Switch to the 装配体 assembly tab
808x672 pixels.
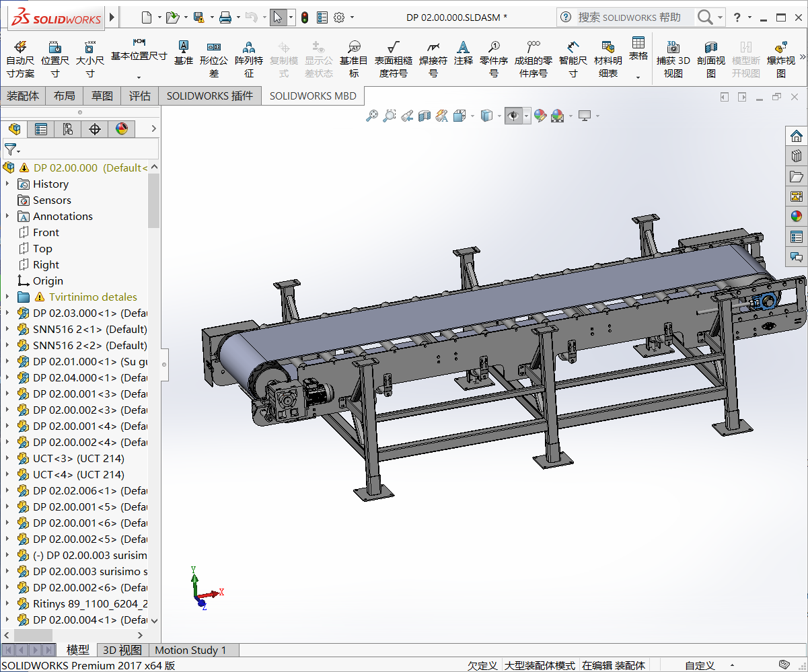(23, 96)
